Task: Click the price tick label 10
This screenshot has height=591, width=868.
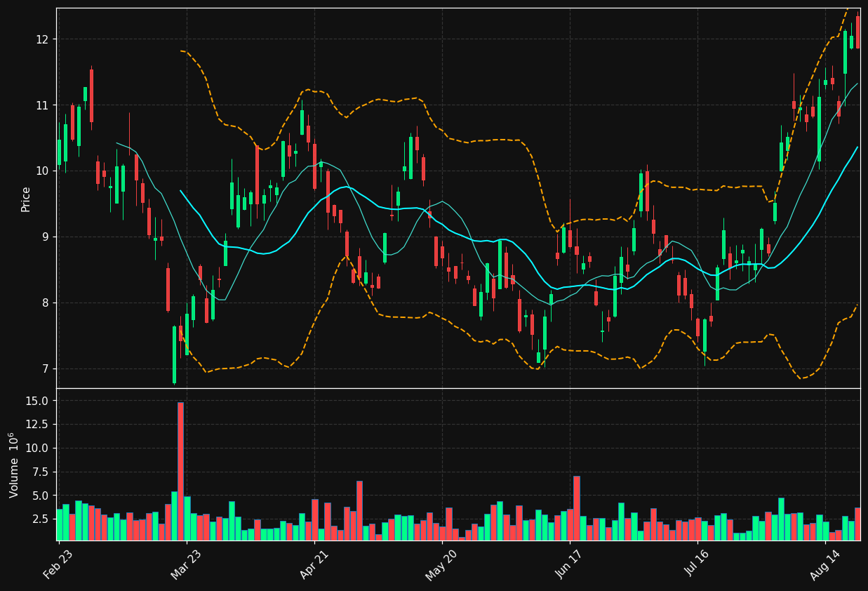Action: click(x=43, y=171)
